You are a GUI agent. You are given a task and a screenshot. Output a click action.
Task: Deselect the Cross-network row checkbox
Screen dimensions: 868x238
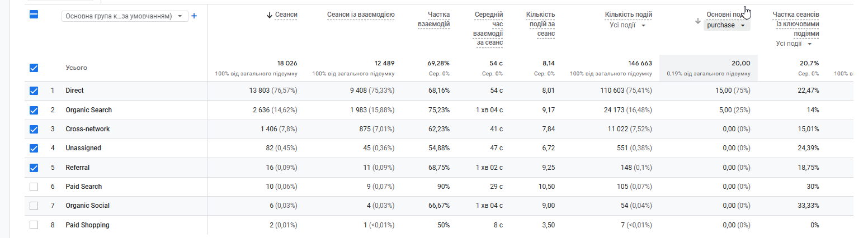(x=34, y=129)
